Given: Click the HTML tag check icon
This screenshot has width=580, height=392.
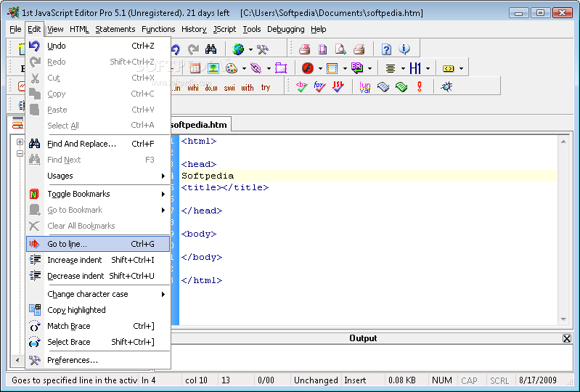Looking at the screenshot, I should pos(301,87).
